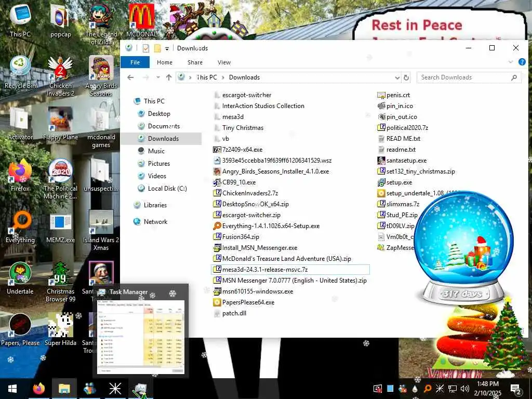Open the Recycle Bin
Image resolution: width=532 pixels, height=399 pixels.
(20, 73)
